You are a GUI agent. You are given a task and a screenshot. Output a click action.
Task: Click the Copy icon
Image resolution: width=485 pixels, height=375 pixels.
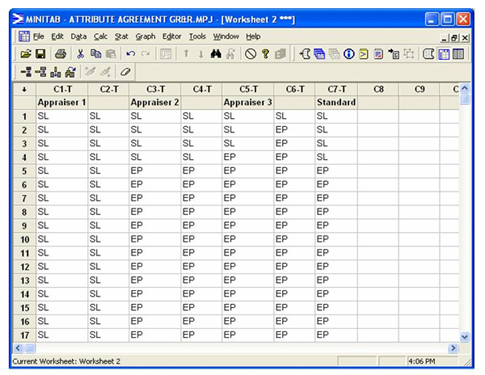[x=96, y=54]
